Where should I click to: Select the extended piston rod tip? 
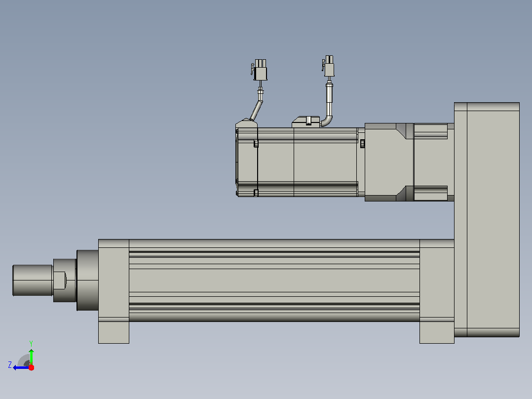click(33, 280)
